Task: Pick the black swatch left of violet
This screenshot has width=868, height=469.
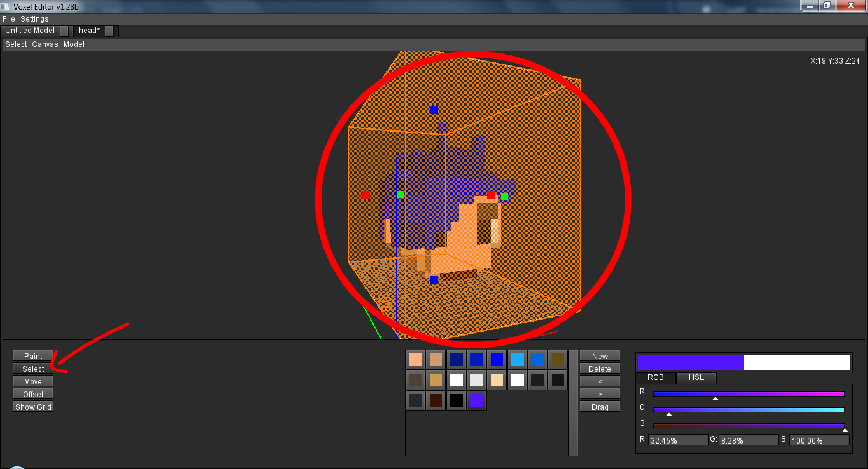Action: point(456,400)
